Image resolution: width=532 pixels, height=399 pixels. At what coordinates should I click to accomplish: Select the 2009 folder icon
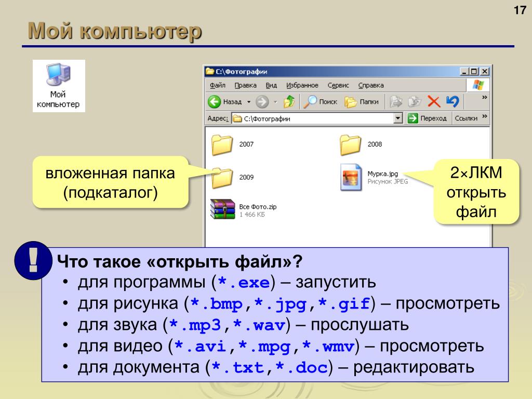[x=222, y=178]
